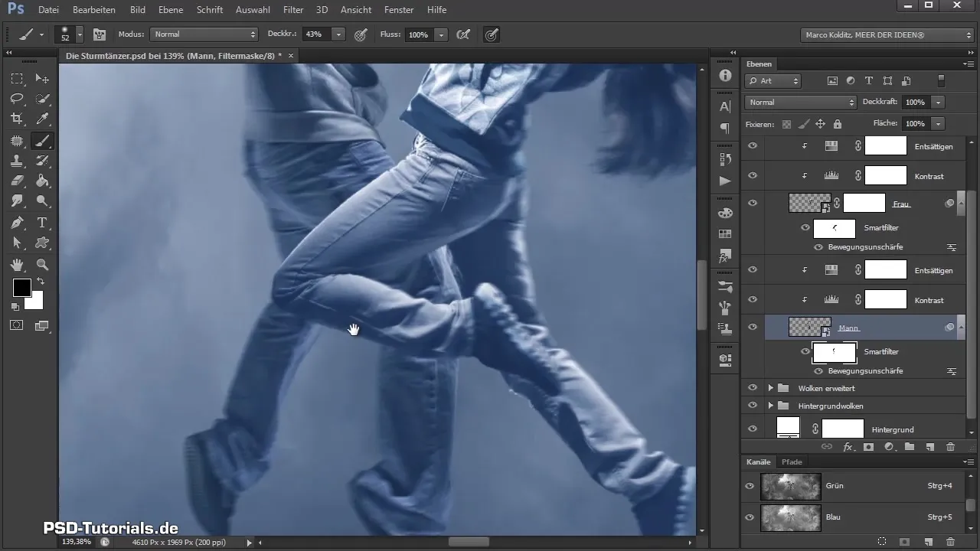The width and height of the screenshot is (980, 551).
Task: Select the Paint Bucket tool
Action: [x=43, y=181]
